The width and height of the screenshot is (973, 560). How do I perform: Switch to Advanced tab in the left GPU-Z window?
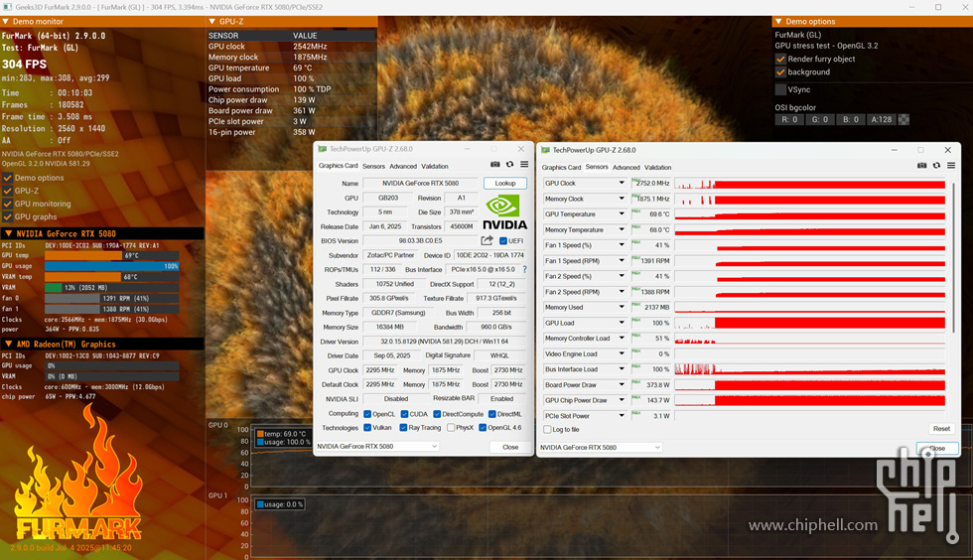[x=403, y=167]
